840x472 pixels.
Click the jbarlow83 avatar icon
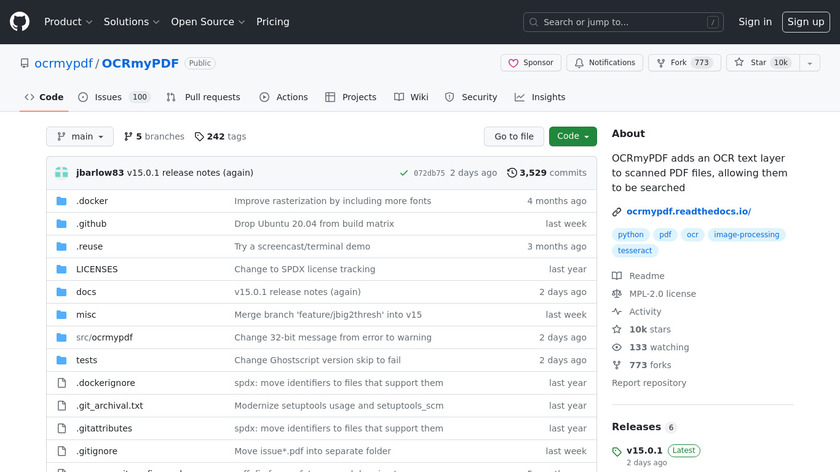click(61, 173)
